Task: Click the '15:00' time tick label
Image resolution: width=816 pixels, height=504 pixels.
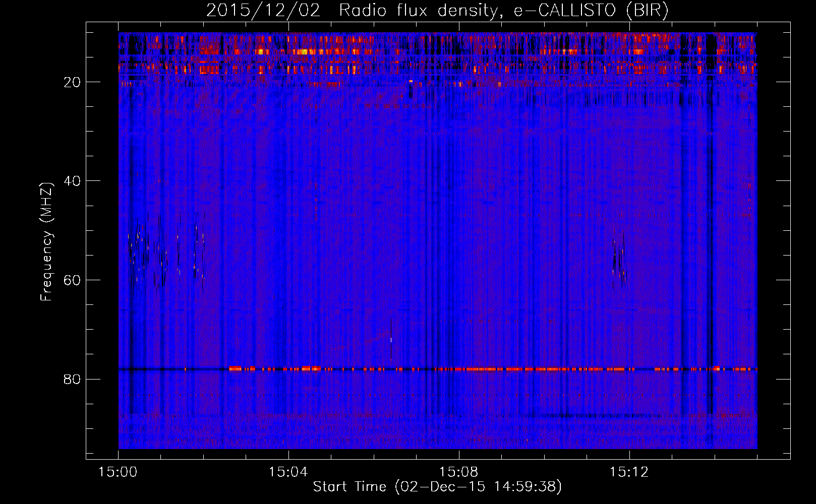Action: point(118,472)
